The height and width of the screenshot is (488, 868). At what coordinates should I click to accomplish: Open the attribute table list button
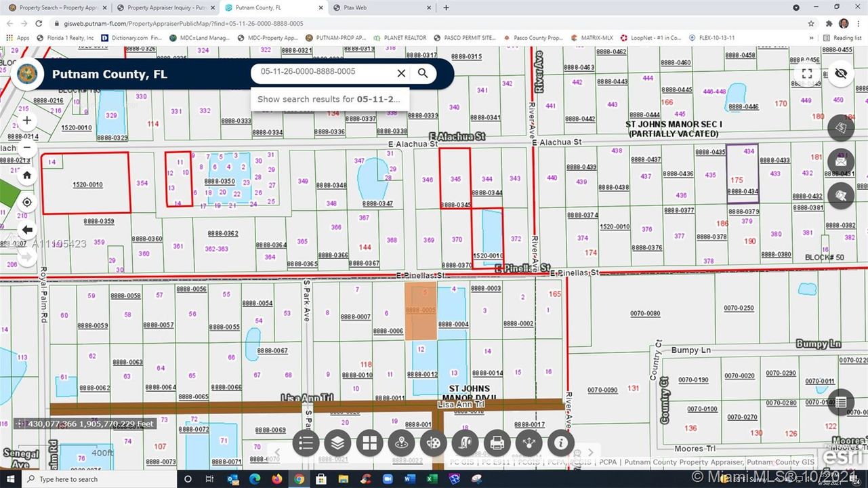click(x=841, y=402)
